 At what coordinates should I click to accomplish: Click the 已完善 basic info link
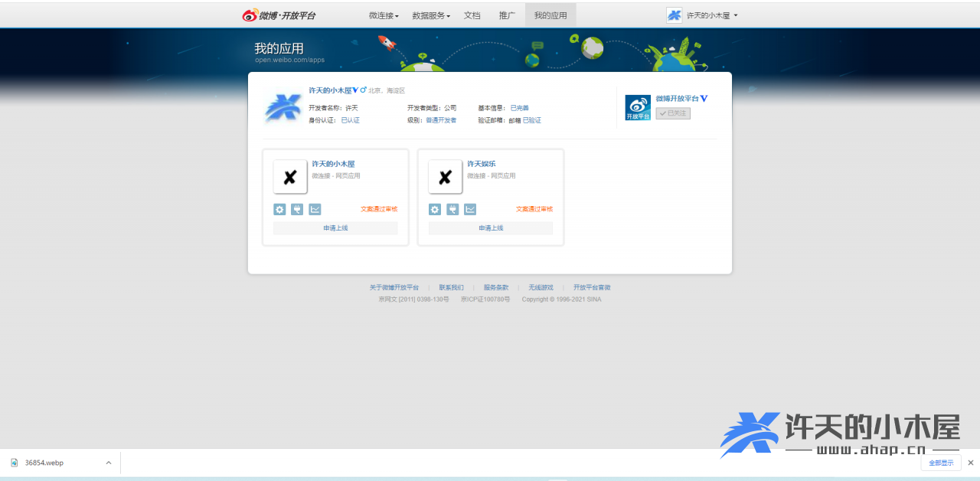pos(520,108)
